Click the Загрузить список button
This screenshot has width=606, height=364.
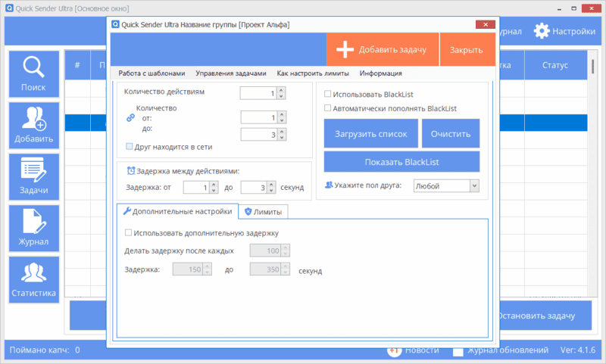coord(371,133)
